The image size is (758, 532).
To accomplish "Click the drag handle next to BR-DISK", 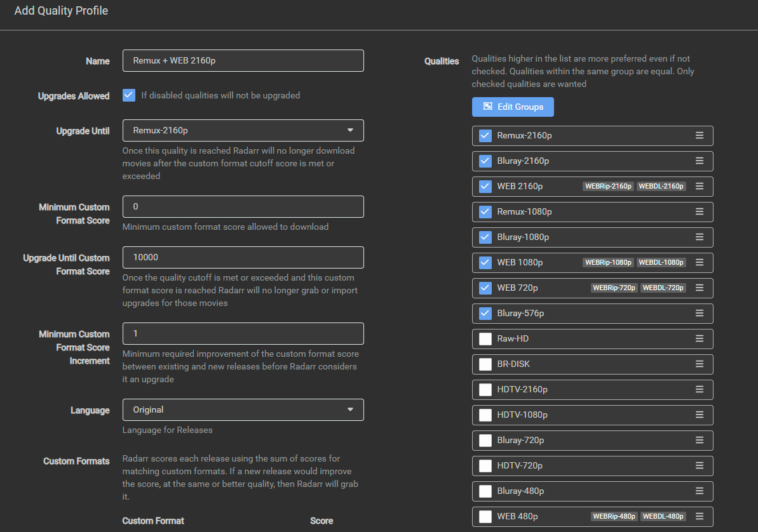I will (699, 364).
